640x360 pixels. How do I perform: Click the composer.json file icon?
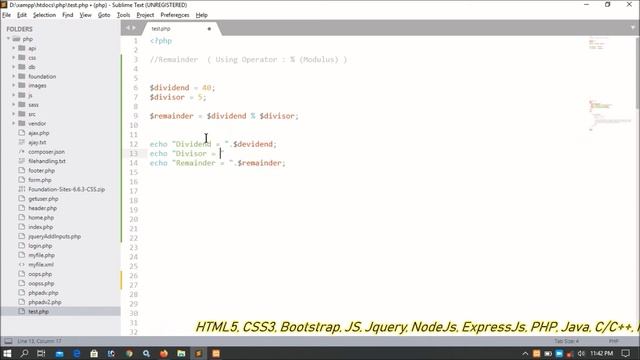point(22,151)
